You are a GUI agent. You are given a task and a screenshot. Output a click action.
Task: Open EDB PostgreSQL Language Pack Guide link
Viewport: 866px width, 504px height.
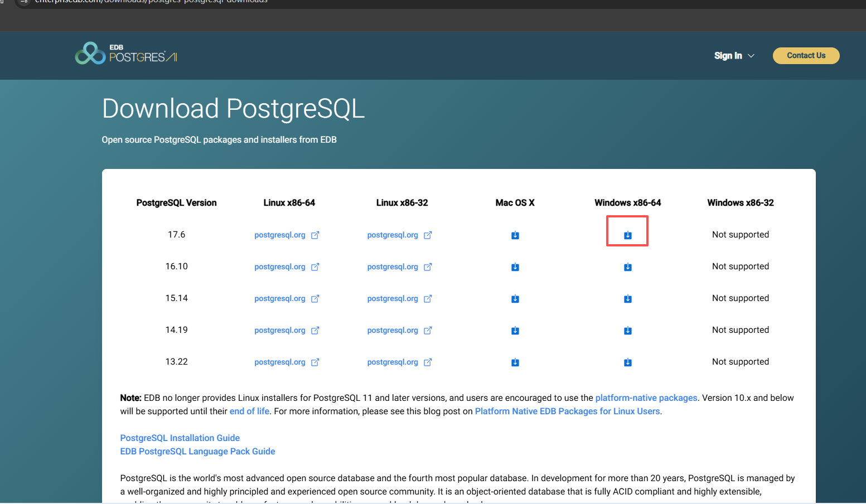(197, 451)
